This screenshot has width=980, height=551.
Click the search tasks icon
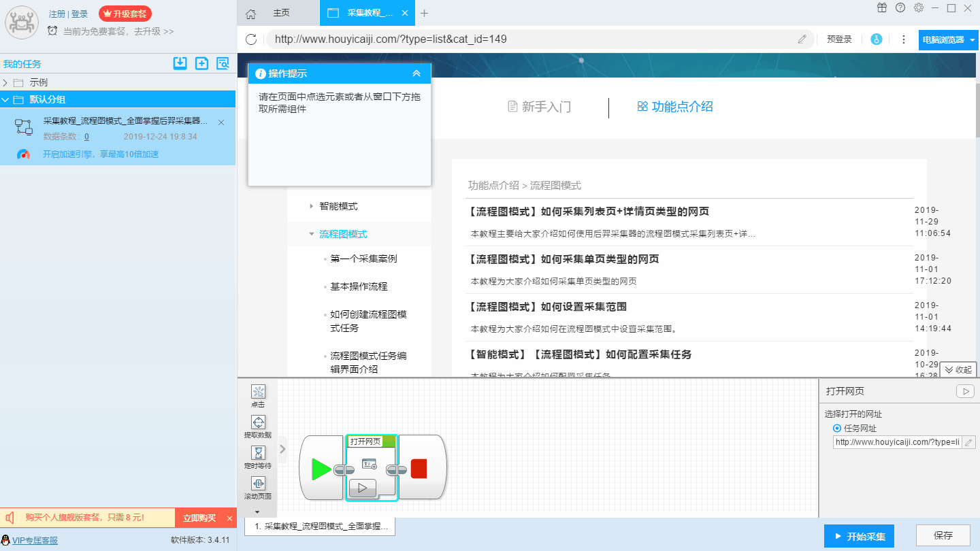pos(223,63)
